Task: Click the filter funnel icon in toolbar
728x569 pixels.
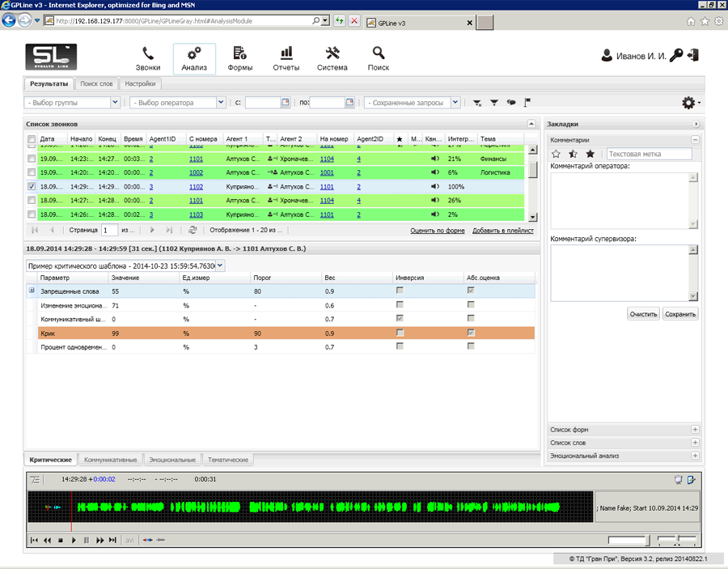Action: pyautogui.click(x=494, y=104)
